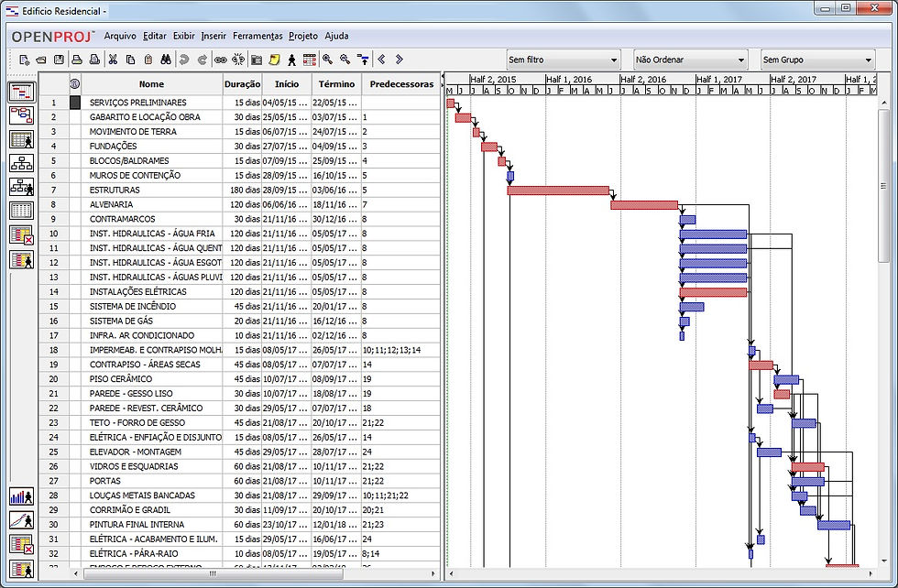898x588 pixels.
Task: Click the Gantt chart vertical scrollbar thumb
Action: click(x=884, y=186)
